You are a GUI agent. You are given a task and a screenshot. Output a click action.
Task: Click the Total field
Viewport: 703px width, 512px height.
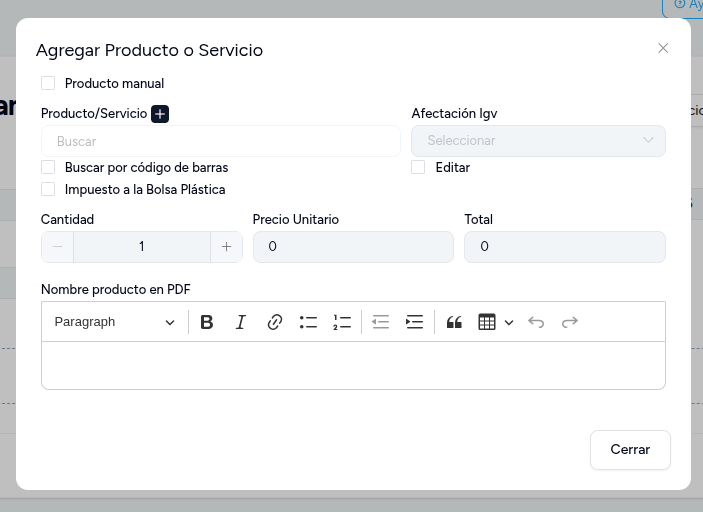coord(565,247)
